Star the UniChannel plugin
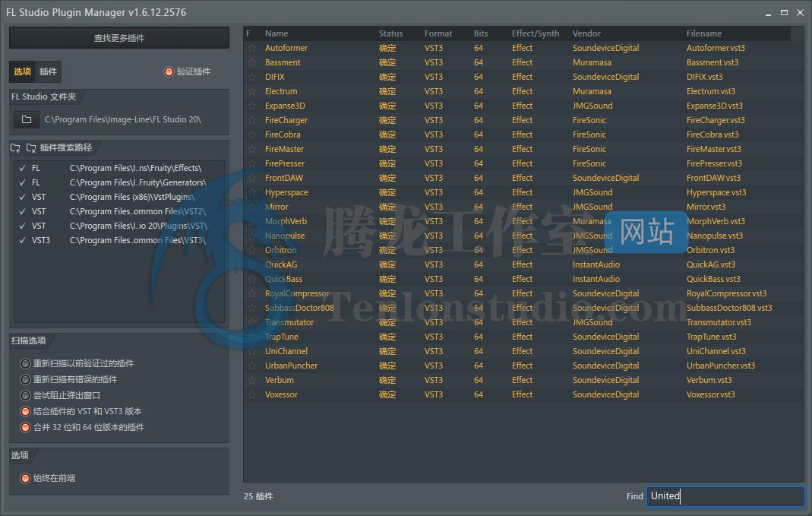 [251, 351]
